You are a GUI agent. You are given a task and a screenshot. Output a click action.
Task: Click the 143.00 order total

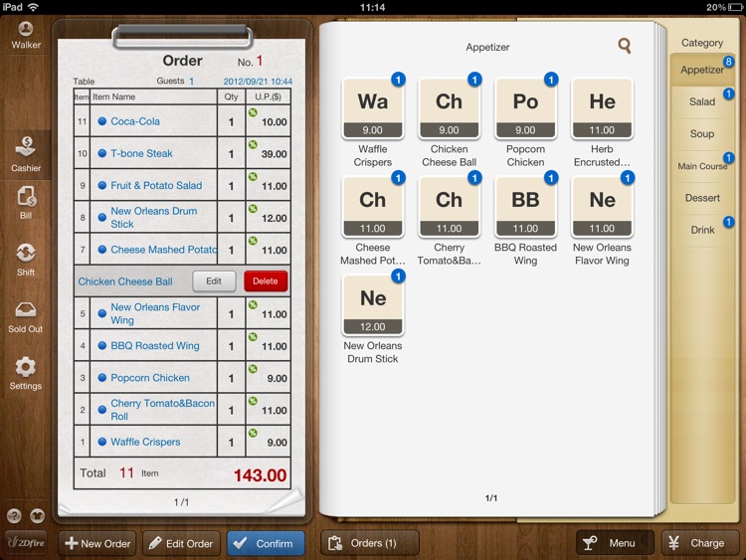click(x=261, y=474)
